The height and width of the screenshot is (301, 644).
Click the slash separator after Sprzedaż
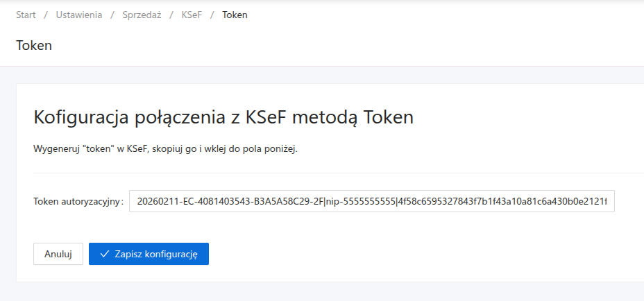171,15
